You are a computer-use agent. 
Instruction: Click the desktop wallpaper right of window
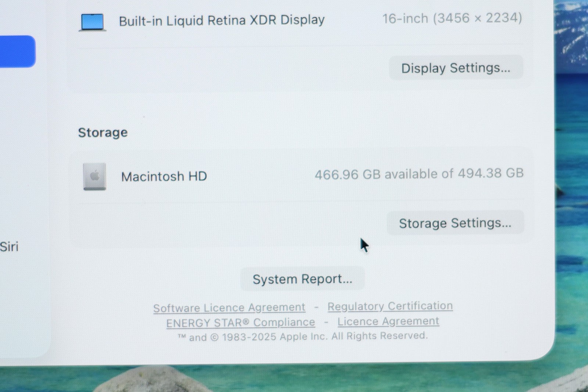(x=571, y=184)
